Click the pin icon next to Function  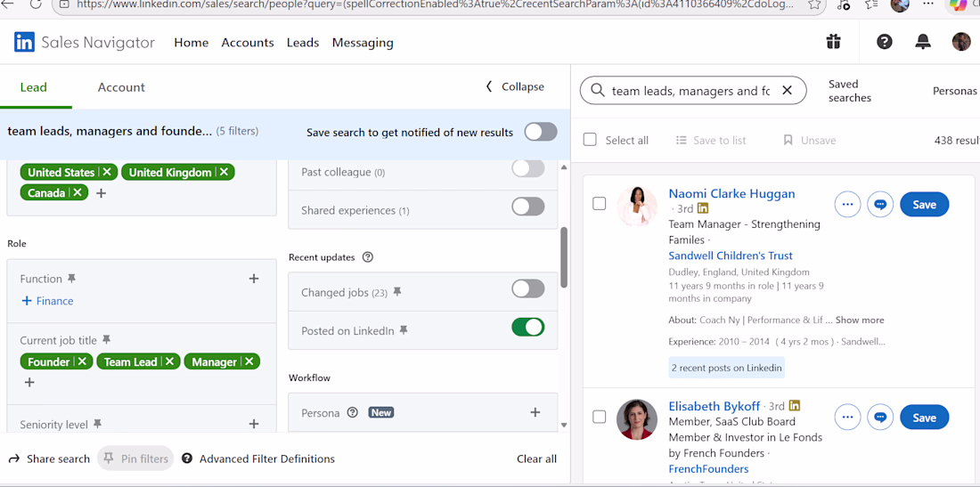pyautogui.click(x=71, y=278)
